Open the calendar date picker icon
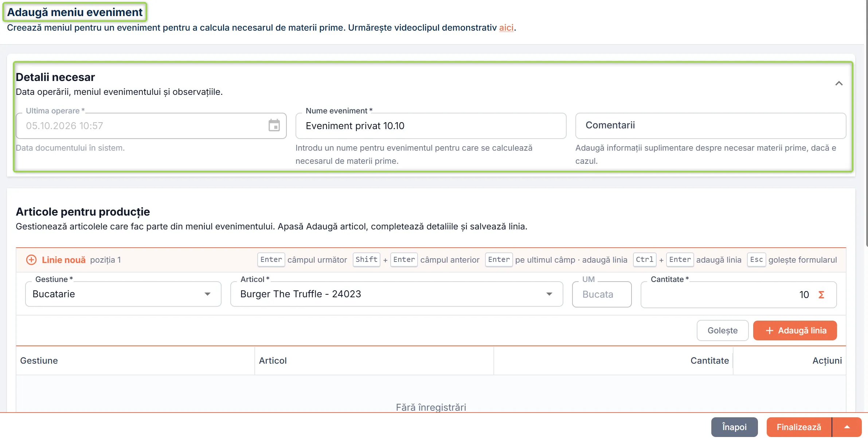 pos(274,125)
